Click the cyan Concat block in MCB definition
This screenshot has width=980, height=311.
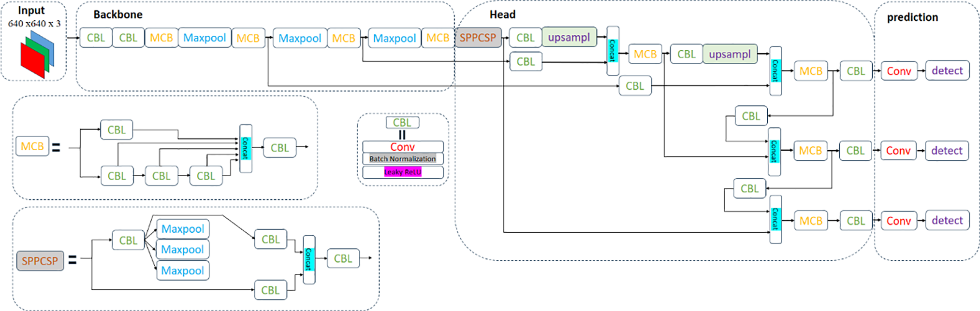click(246, 148)
